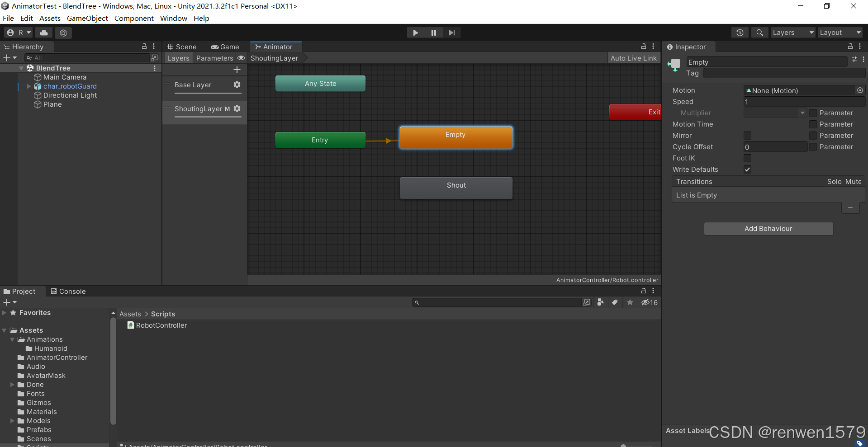The height and width of the screenshot is (447, 868).
Task: Open Project create plus dropdown
Action: pos(10,302)
